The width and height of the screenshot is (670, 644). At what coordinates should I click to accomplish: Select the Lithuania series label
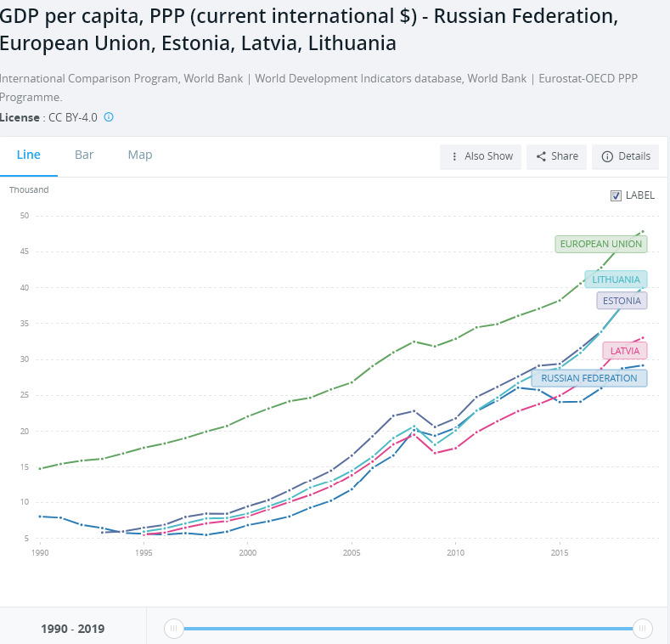(x=616, y=280)
